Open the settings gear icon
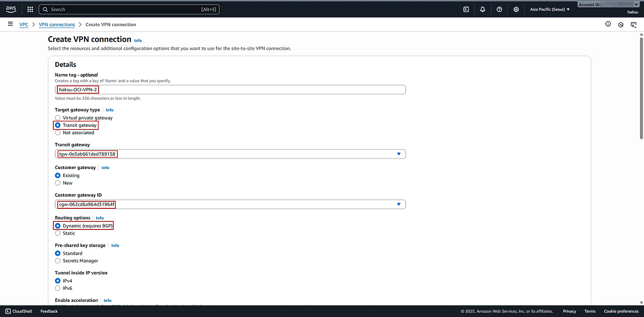644x317 pixels. click(516, 9)
